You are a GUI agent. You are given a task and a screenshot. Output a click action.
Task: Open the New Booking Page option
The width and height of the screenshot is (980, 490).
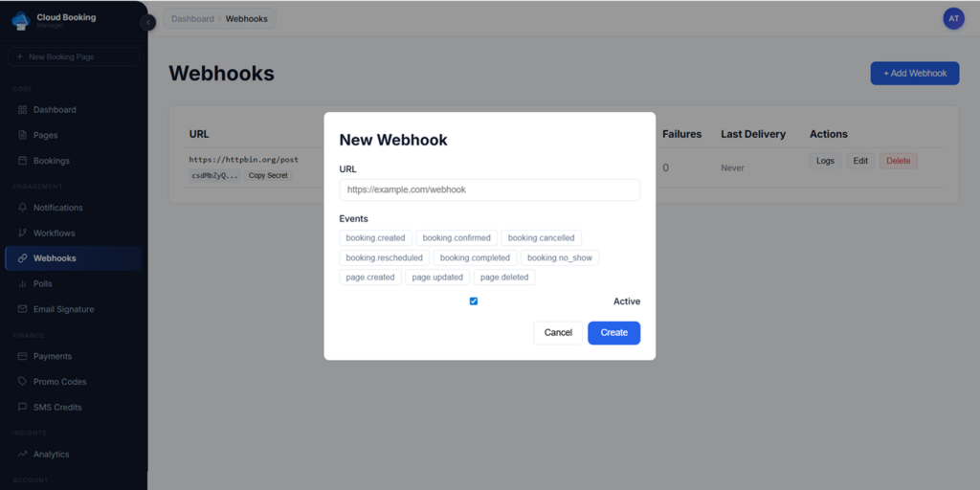pos(74,57)
